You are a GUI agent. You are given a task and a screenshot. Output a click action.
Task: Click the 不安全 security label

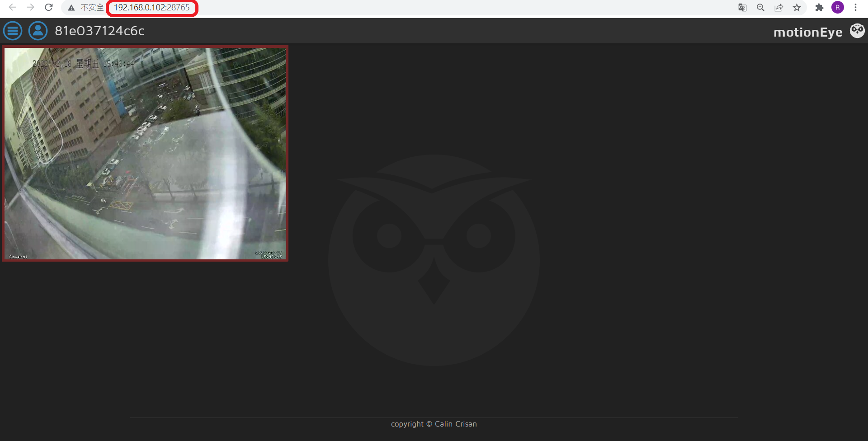92,8
